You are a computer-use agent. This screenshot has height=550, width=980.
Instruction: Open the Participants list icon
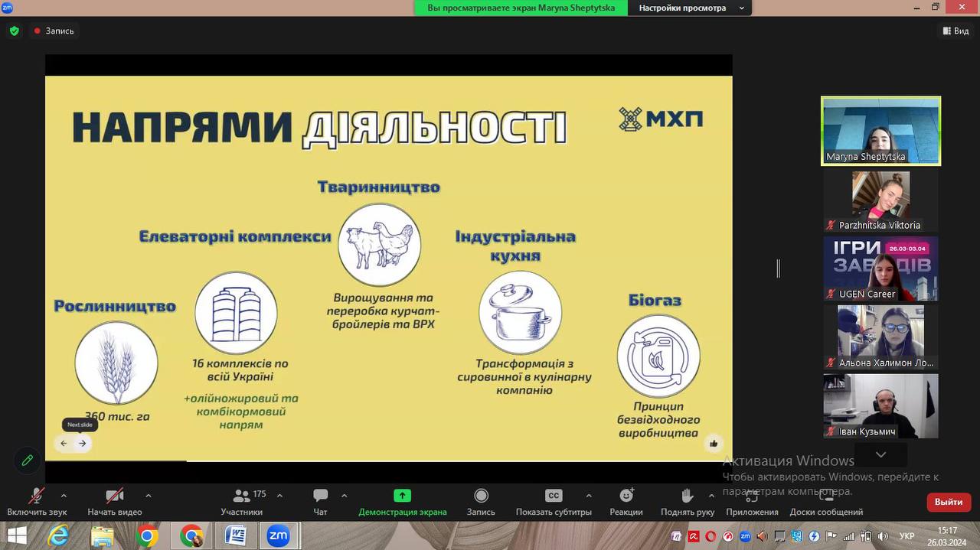tap(242, 496)
